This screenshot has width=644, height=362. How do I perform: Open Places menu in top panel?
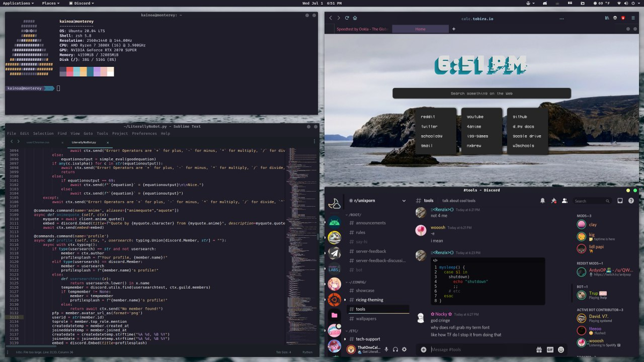(x=50, y=3)
